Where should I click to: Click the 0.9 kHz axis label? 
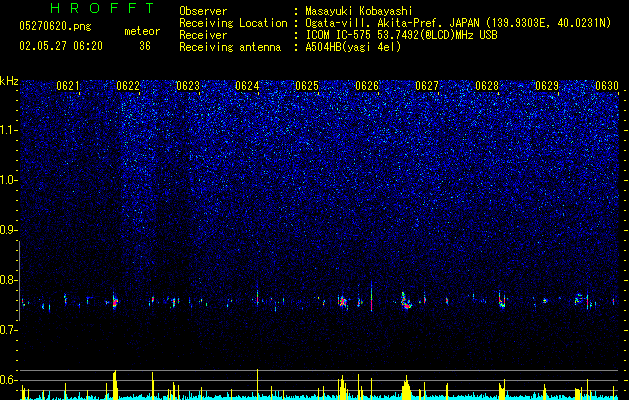point(8,230)
